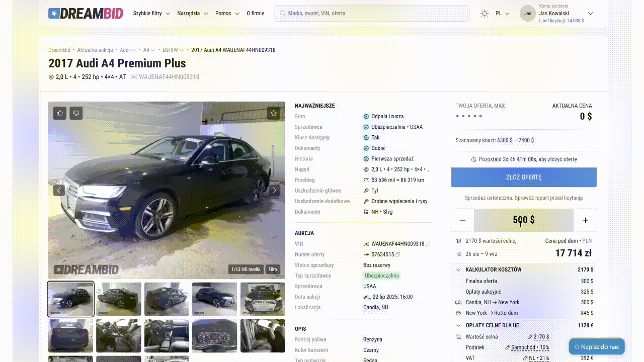Click the hidden max offer dots

point(469,116)
